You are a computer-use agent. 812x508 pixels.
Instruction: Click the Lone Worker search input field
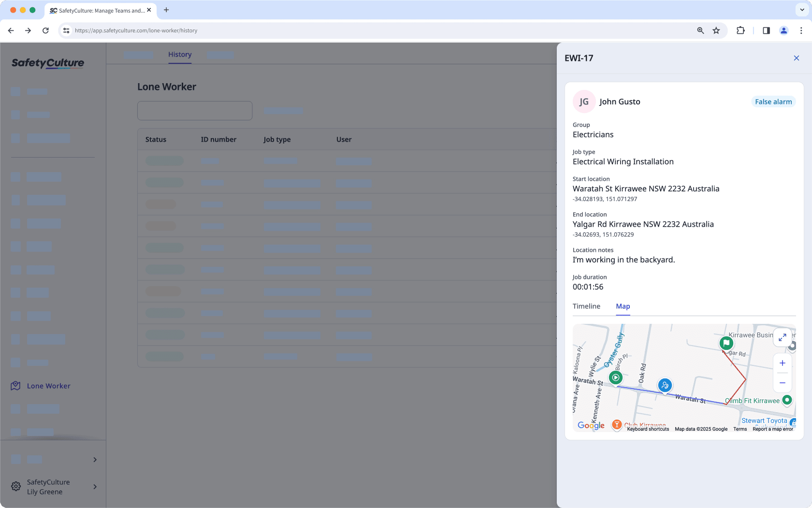click(194, 111)
